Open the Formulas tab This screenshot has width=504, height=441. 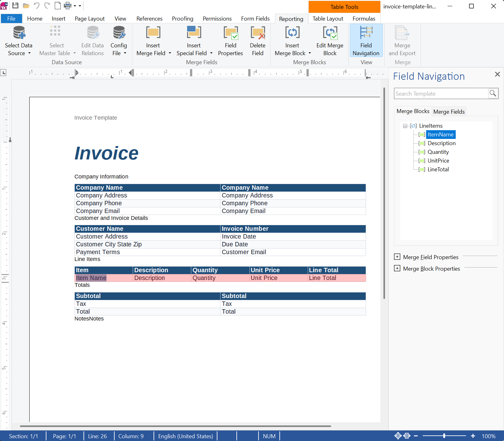tap(364, 19)
